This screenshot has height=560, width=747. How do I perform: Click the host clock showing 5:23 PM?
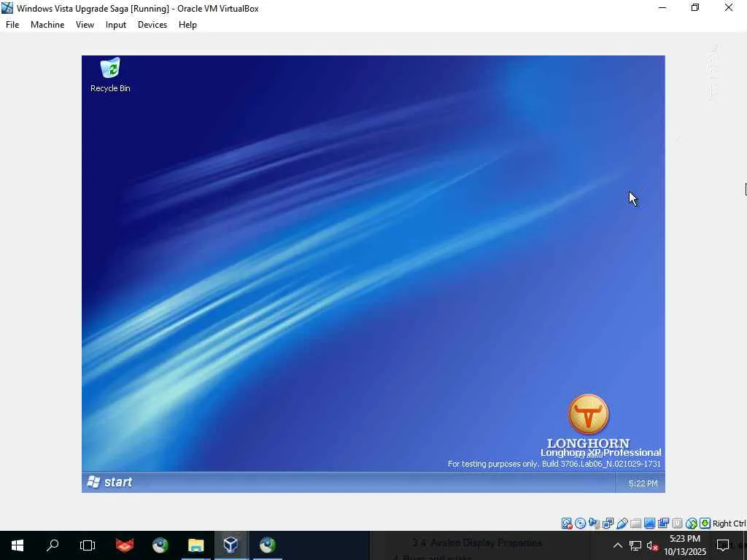pyautogui.click(x=684, y=545)
